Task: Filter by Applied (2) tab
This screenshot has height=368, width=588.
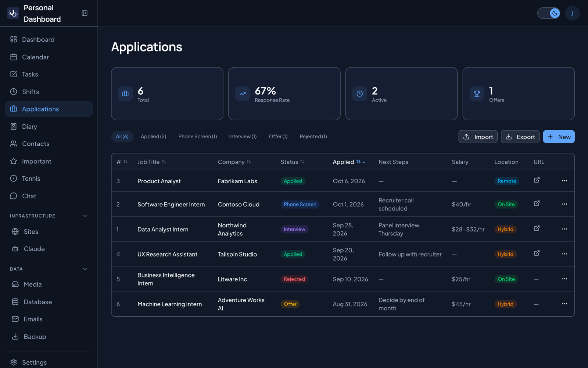Action: click(153, 137)
